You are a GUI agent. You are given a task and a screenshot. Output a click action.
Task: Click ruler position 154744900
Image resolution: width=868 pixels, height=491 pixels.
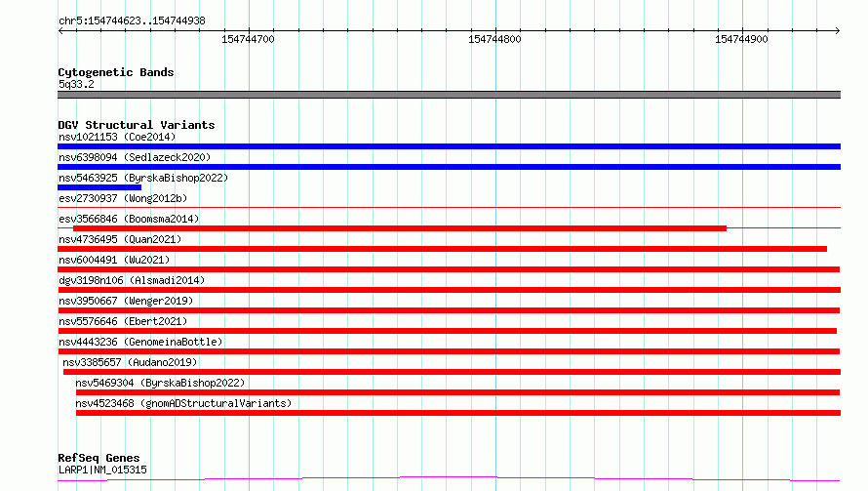(x=742, y=39)
